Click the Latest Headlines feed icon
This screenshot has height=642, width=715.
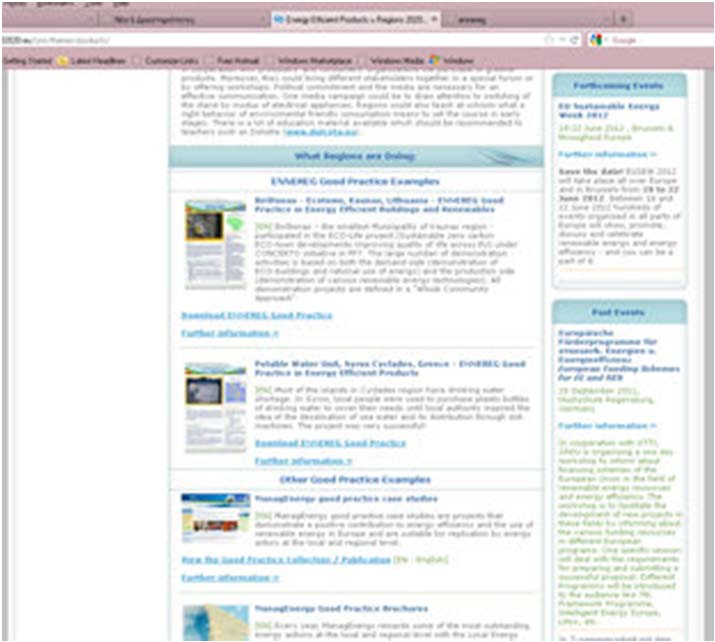(x=62, y=61)
